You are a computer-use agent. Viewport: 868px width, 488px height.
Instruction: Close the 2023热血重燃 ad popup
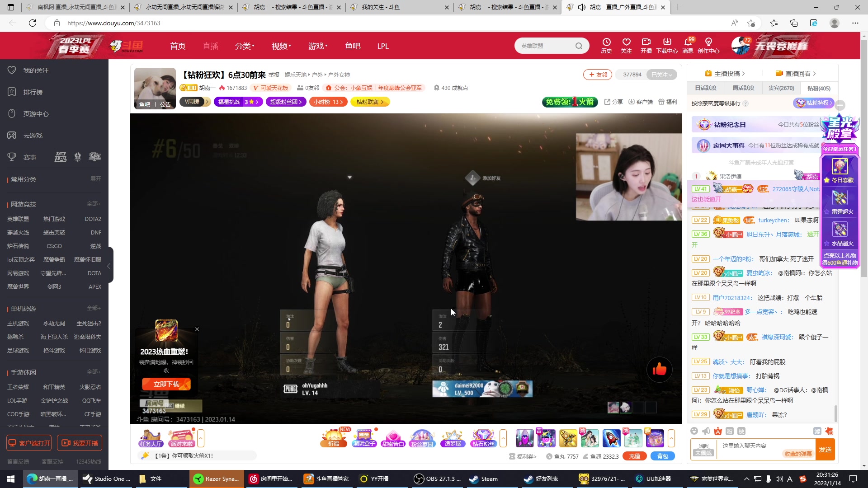(x=197, y=329)
